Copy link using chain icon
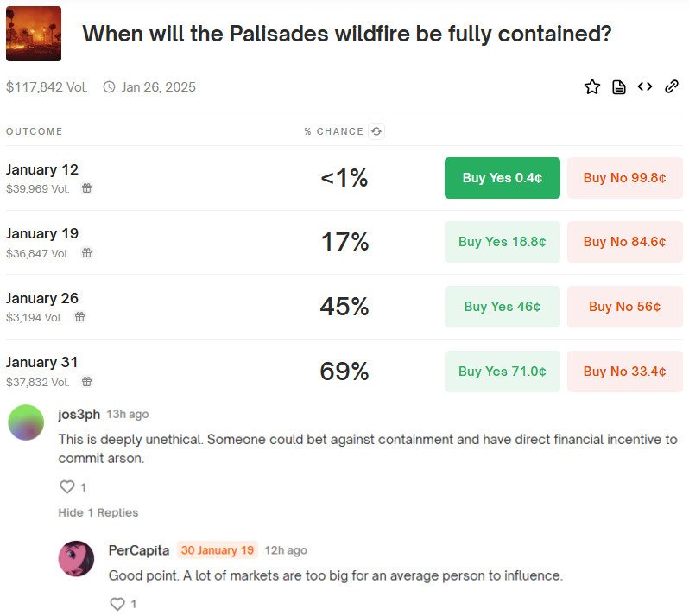 [672, 86]
